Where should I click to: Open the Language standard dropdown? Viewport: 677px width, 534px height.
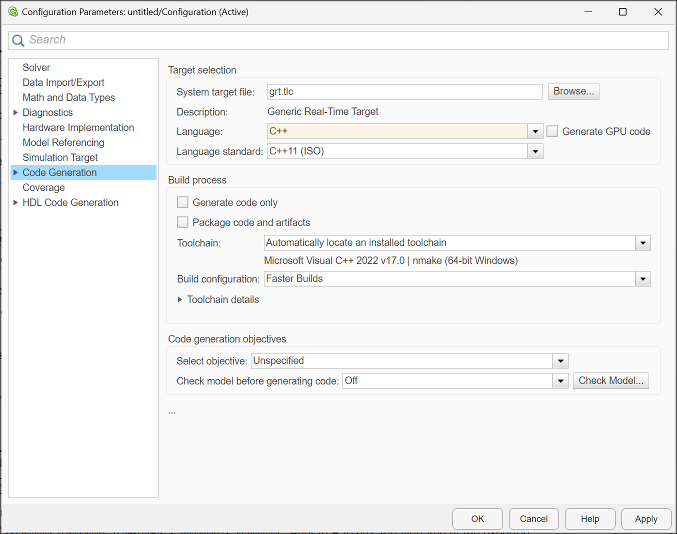(x=536, y=152)
